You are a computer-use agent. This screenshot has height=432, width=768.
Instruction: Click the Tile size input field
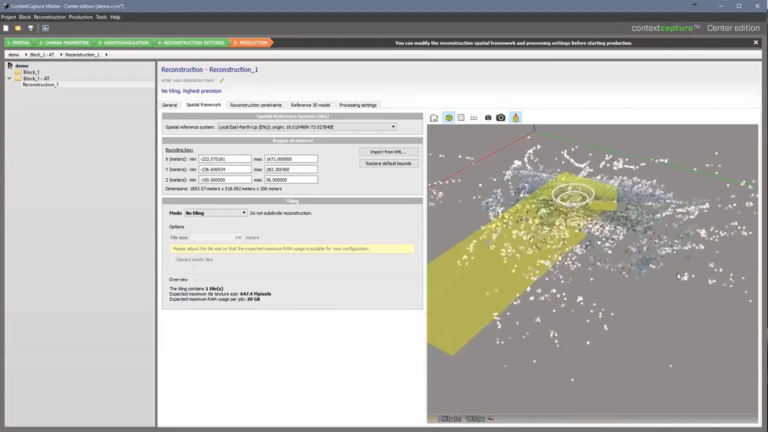(216, 238)
